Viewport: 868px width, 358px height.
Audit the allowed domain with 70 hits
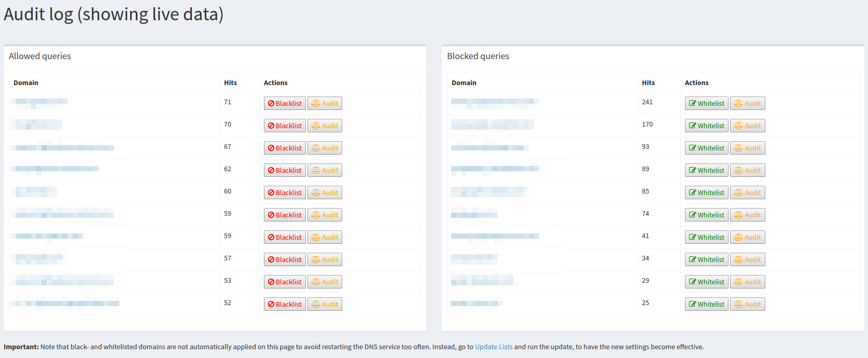tap(325, 126)
